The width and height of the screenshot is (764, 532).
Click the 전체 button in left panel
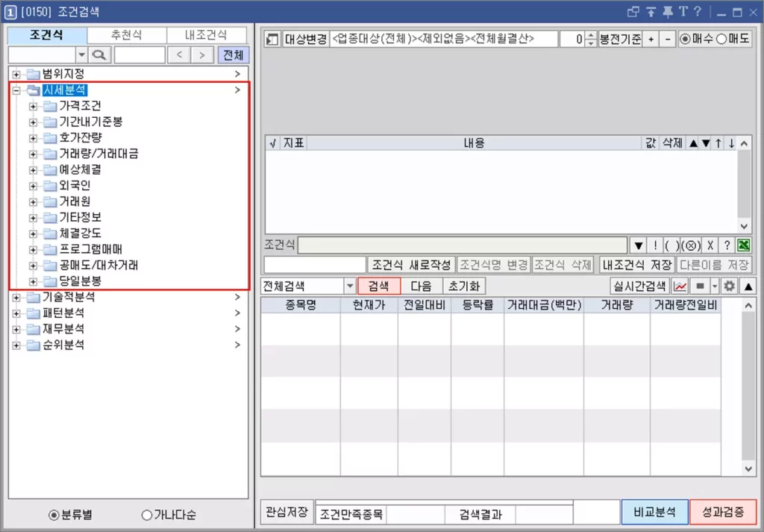(233, 55)
